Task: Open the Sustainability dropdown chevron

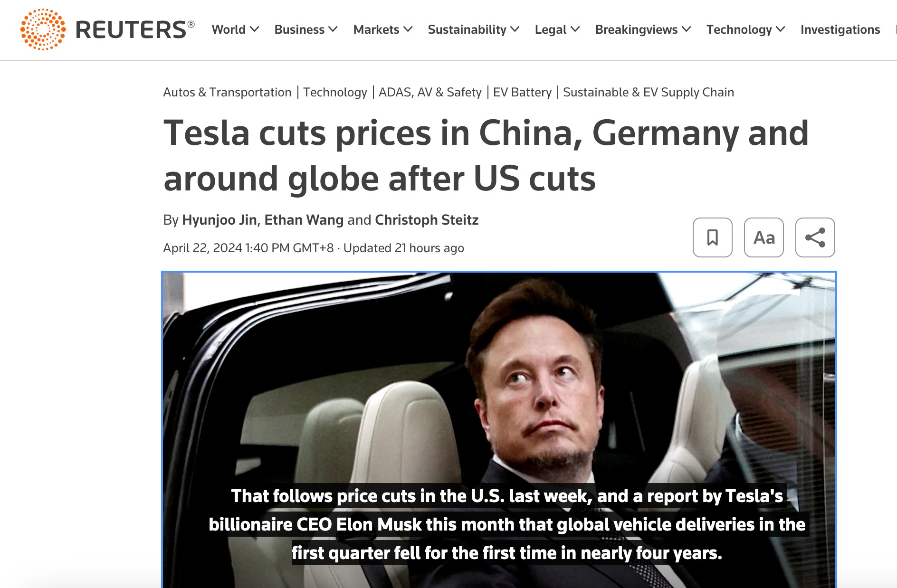Action: coord(515,29)
